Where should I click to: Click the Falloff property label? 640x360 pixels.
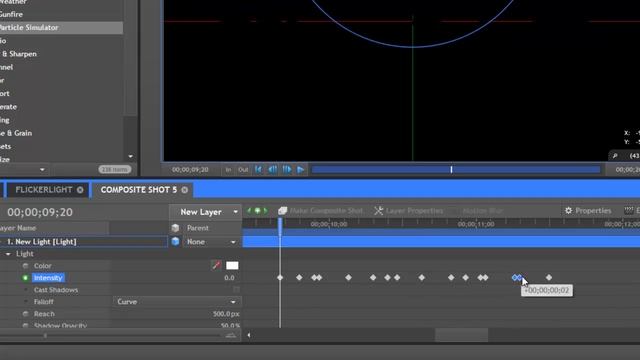(x=44, y=302)
